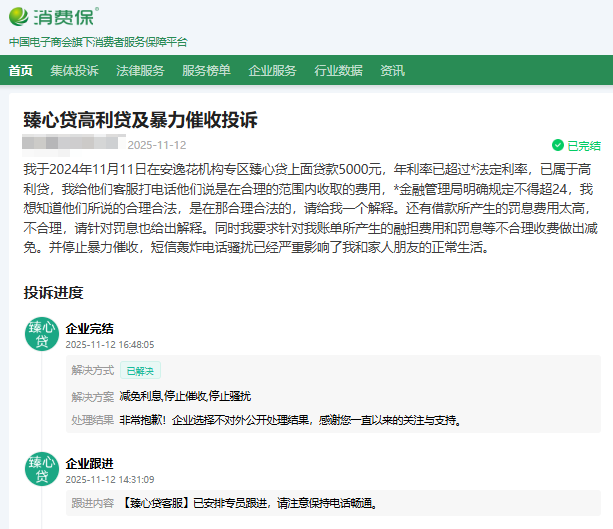Click the 企业完结 progress heading
The image size is (613, 529).
click(89, 328)
